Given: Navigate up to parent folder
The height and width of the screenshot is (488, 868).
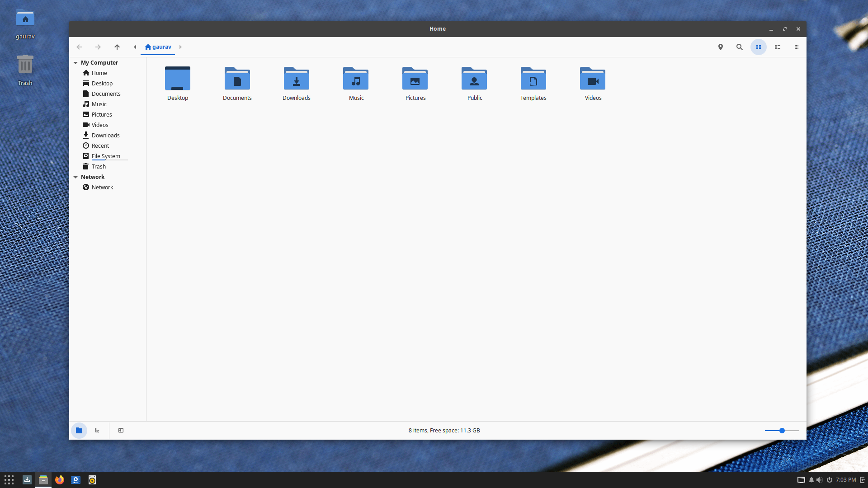Looking at the screenshot, I should coord(117,47).
